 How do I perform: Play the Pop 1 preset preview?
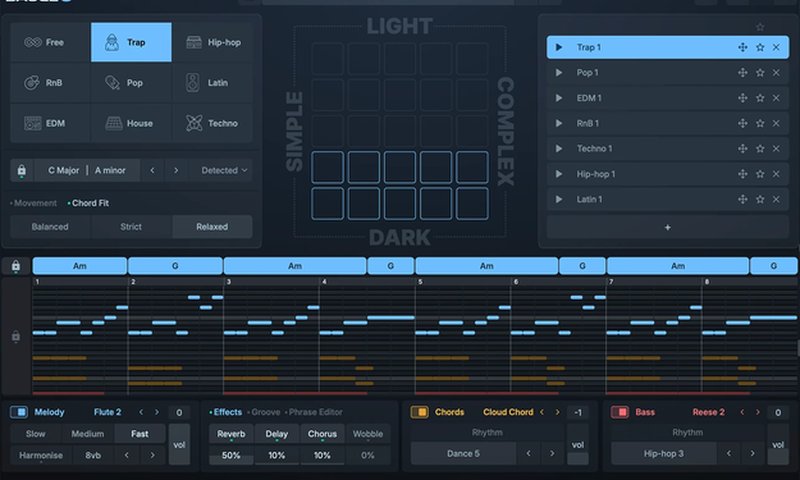tap(559, 73)
